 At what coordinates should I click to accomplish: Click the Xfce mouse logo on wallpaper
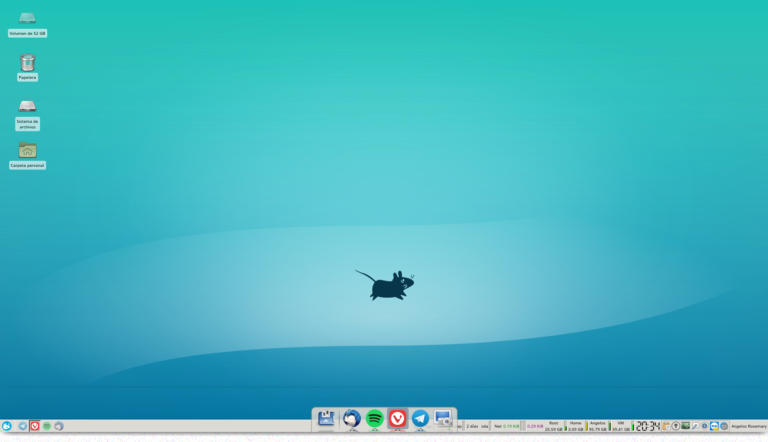(385, 285)
